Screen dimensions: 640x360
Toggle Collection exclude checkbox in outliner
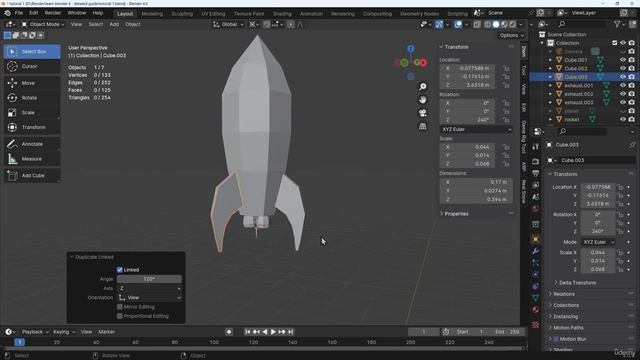point(614,43)
